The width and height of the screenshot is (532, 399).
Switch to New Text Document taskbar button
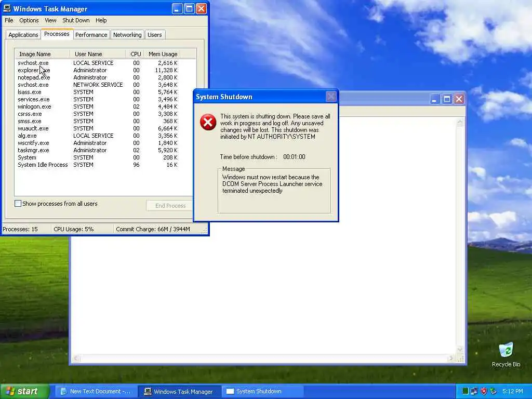coord(96,391)
